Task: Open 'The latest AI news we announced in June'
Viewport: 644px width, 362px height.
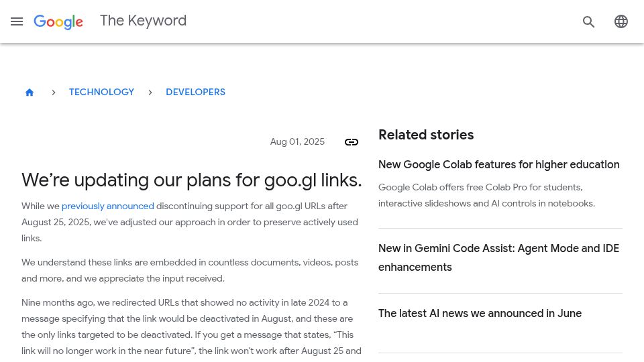Action: coord(480,313)
